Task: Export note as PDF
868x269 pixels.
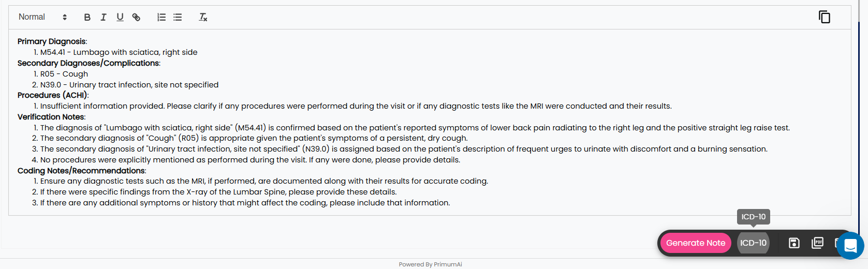Action: 817,243
